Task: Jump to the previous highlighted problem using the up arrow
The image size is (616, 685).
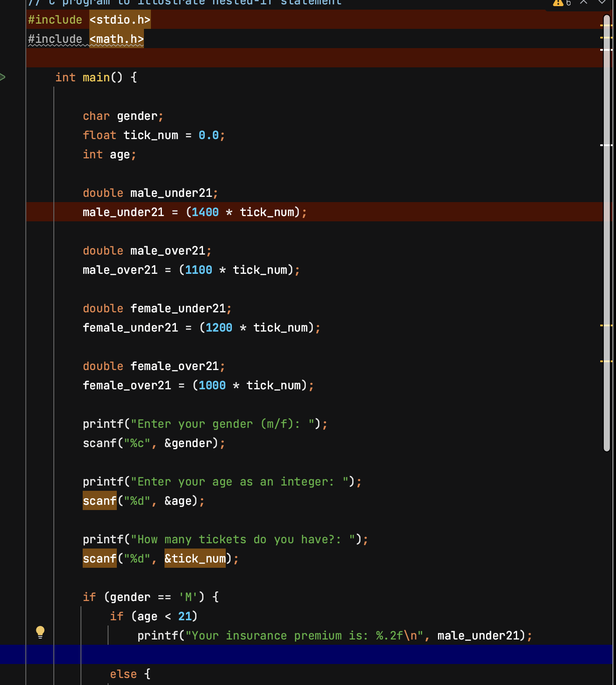Action: pyautogui.click(x=584, y=2)
